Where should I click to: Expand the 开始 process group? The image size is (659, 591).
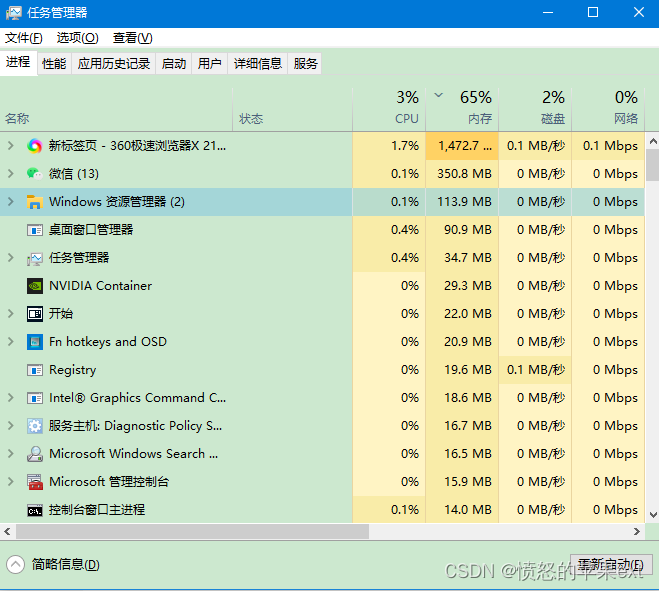coord(11,314)
